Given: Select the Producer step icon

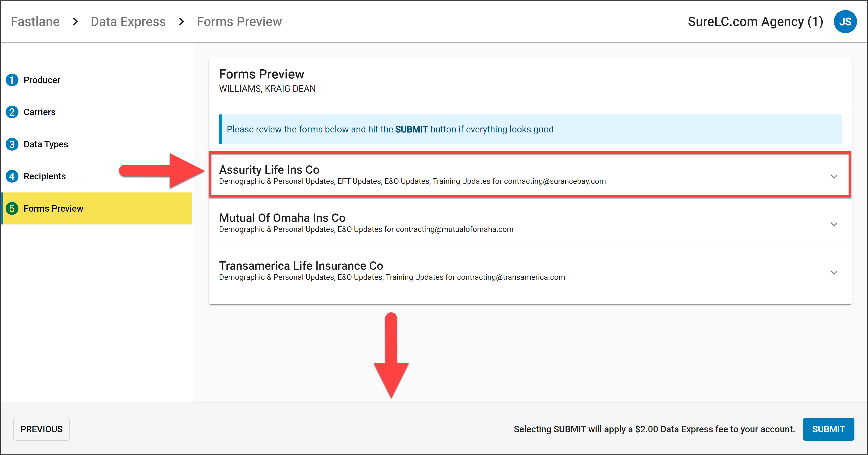Looking at the screenshot, I should pyautogui.click(x=12, y=80).
